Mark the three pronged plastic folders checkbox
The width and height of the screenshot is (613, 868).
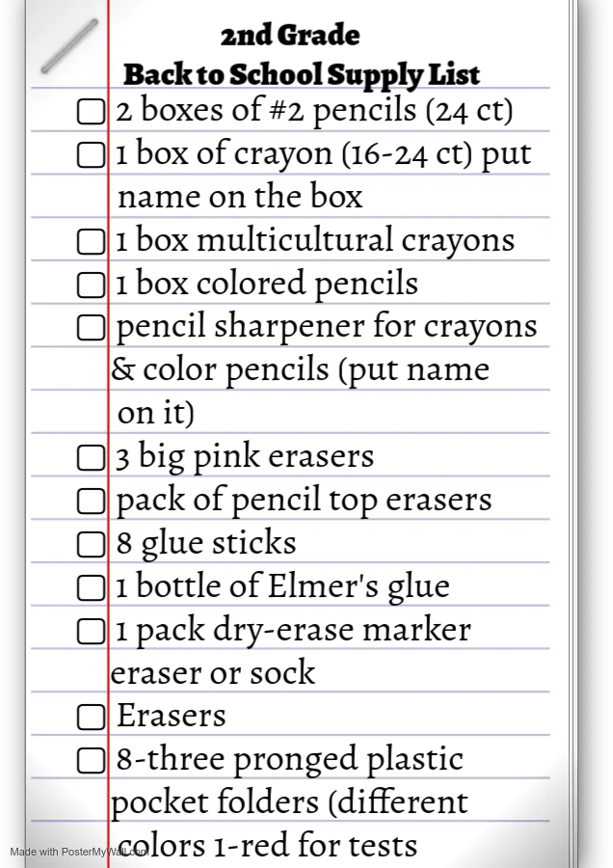91,760
